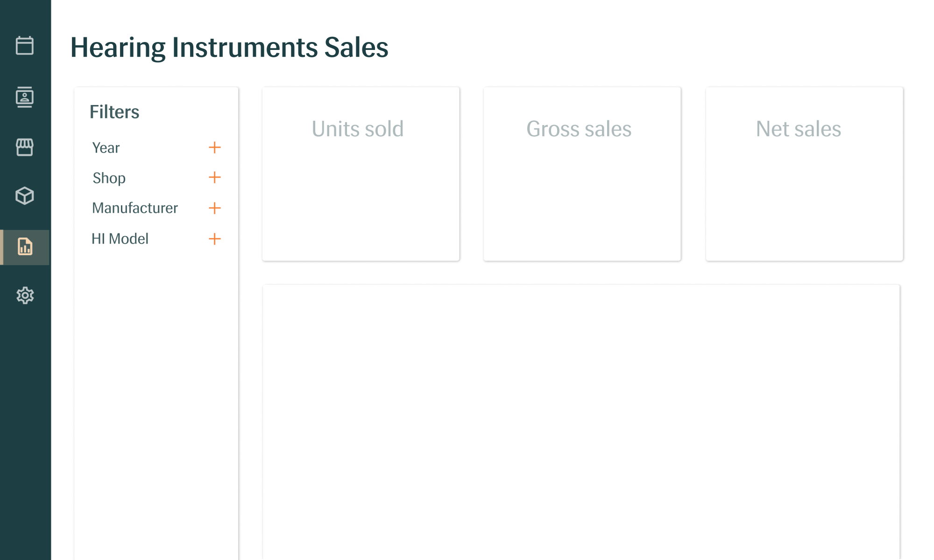Click the Net sales card

(804, 174)
